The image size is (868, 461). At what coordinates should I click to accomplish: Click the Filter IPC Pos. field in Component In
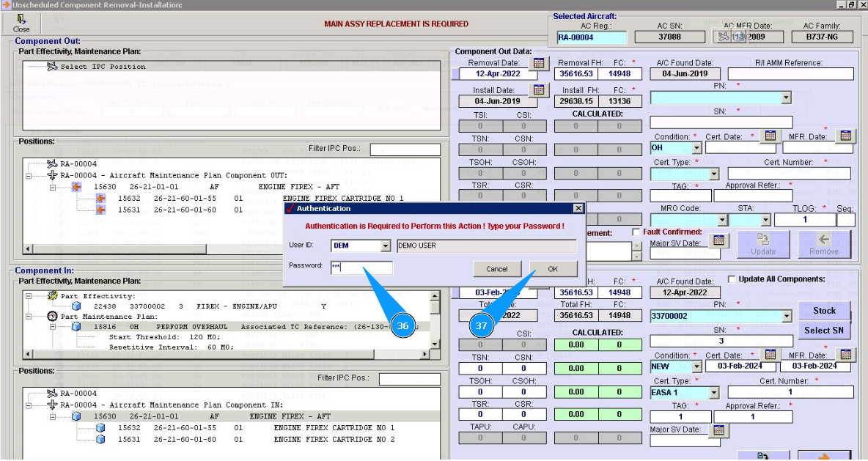click(410, 379)
